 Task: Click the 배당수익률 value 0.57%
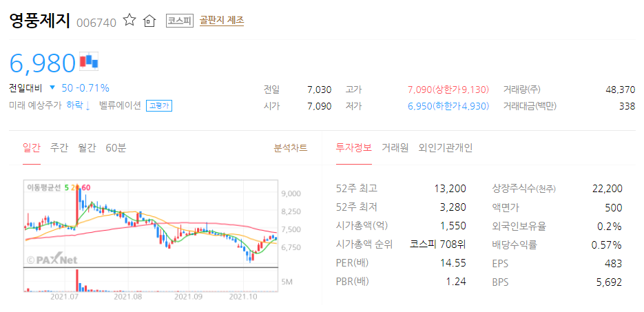click(607, 245)
